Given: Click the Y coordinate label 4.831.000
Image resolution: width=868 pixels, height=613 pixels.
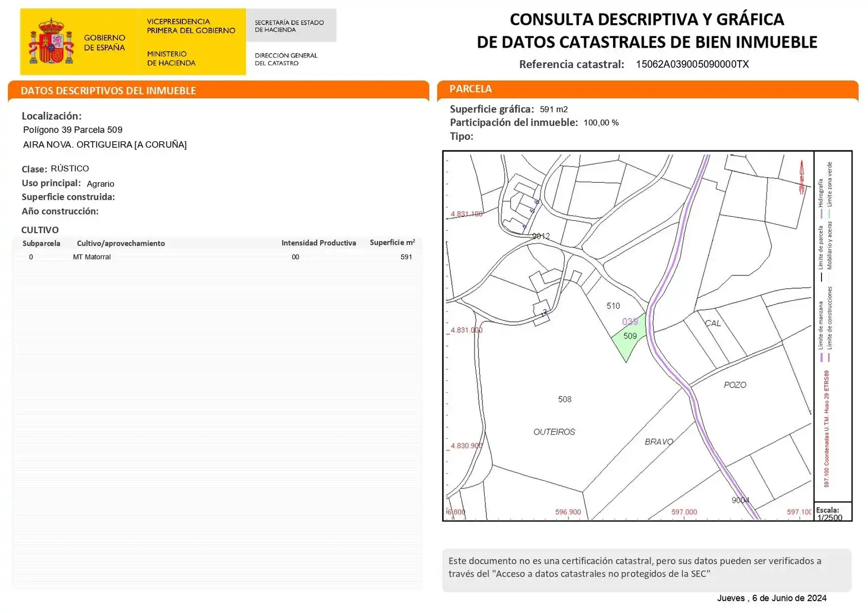Looking at the screenshot, I should [x=467, y=330].
